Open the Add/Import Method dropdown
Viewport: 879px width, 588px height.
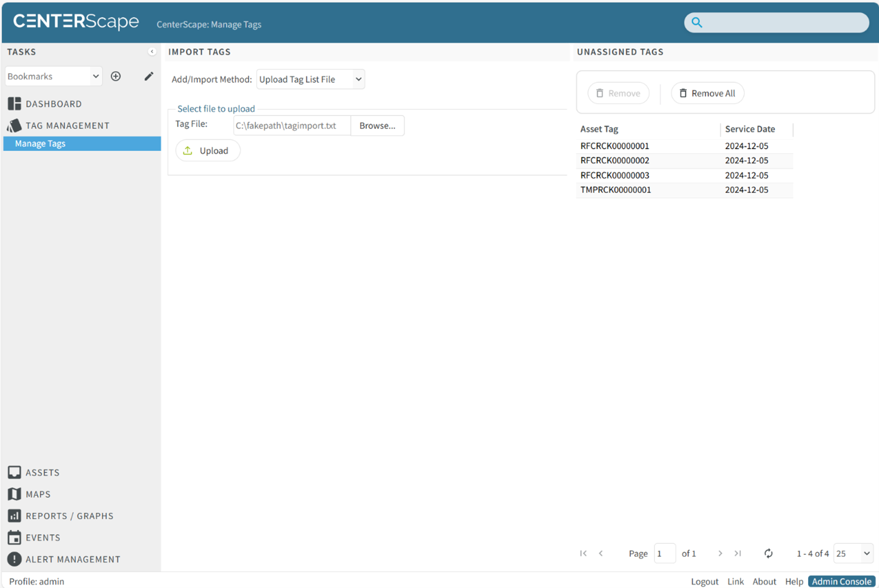click(x=310, y=79)
